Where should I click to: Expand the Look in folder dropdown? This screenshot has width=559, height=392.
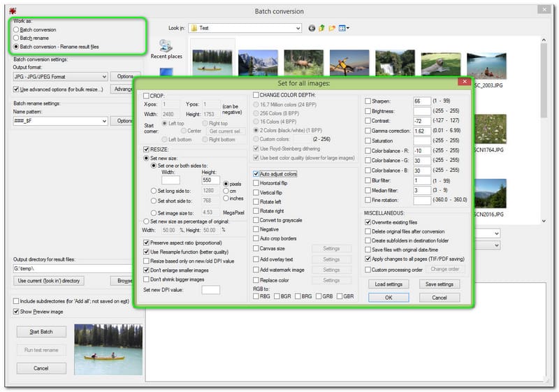click(x=297, y=29)
